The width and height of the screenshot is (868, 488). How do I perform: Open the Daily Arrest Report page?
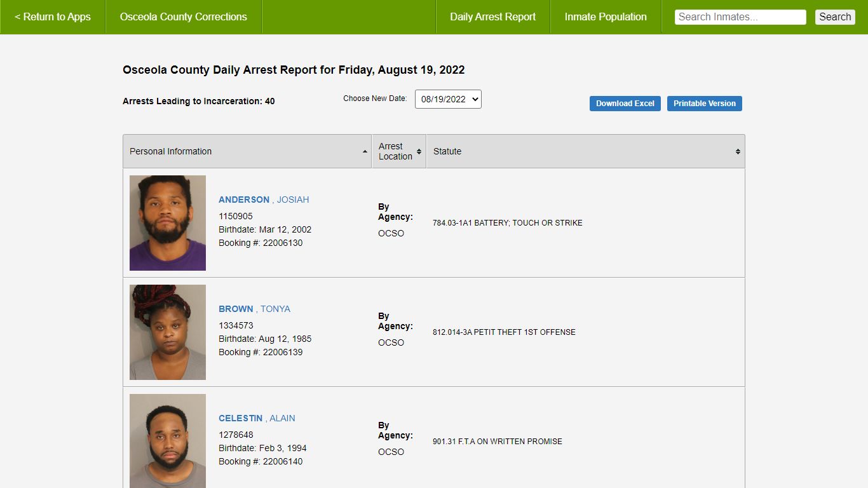[x=493, y=17]
